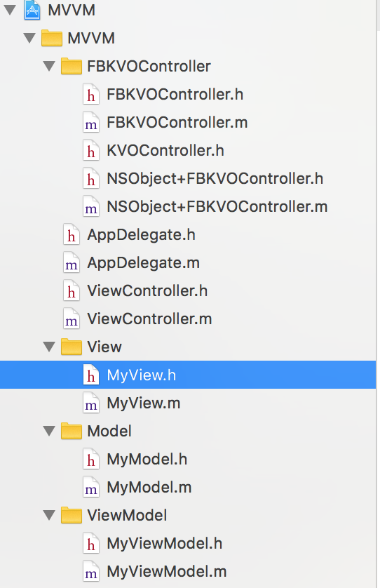Open the file MyViewModel.m
Image resolution: width=380 pixels, height=588 pixels.
point(167,572)
